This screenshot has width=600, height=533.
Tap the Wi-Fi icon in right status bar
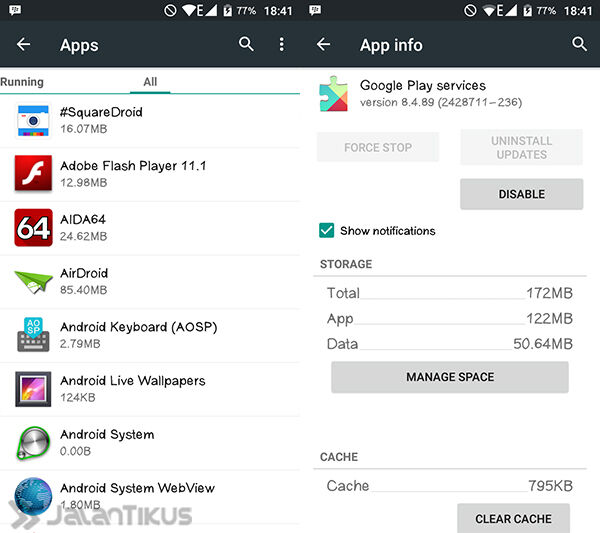click(x=489, y=10)
